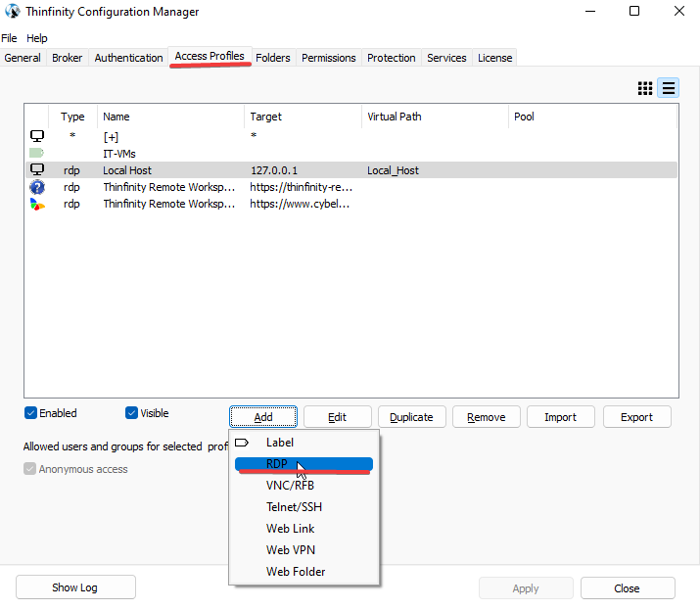Toggle the Enabled checkbox
Screen dimensions: 700x610
[x=30, y=413]
